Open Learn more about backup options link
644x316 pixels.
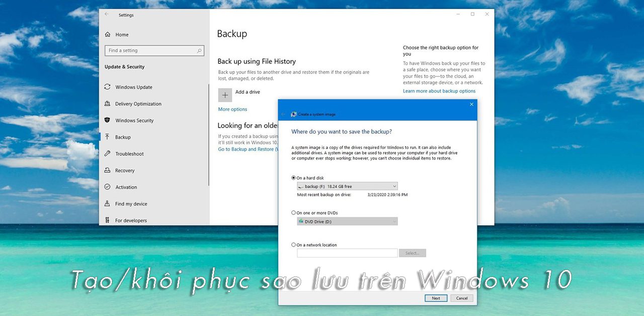pos(439,91)
